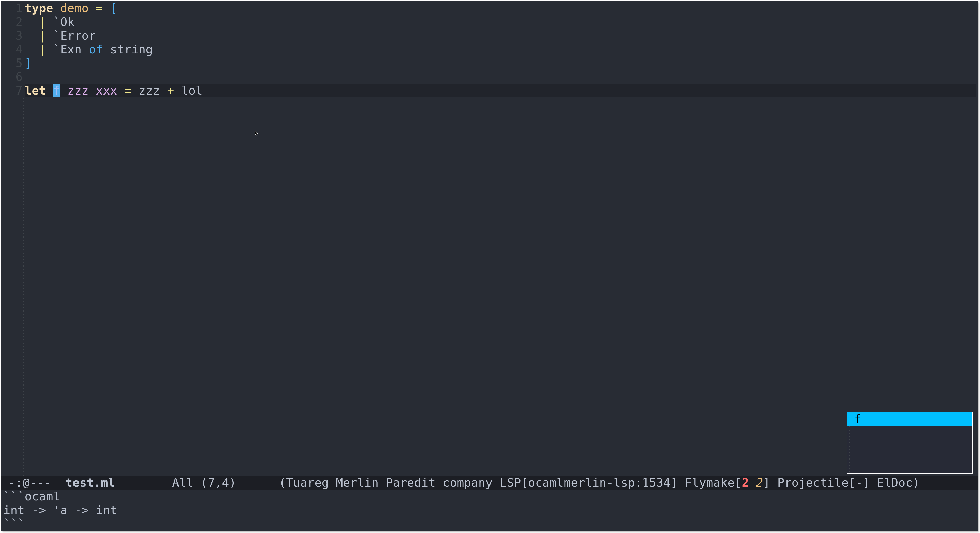Click the Tuareg major mode lighter
980x533 pixels.
(x=308, y=483)
